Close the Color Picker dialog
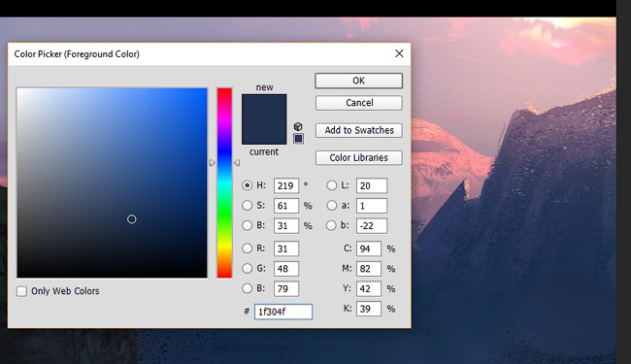Screen dimensions: 631x364 click(x=399, y=53)
